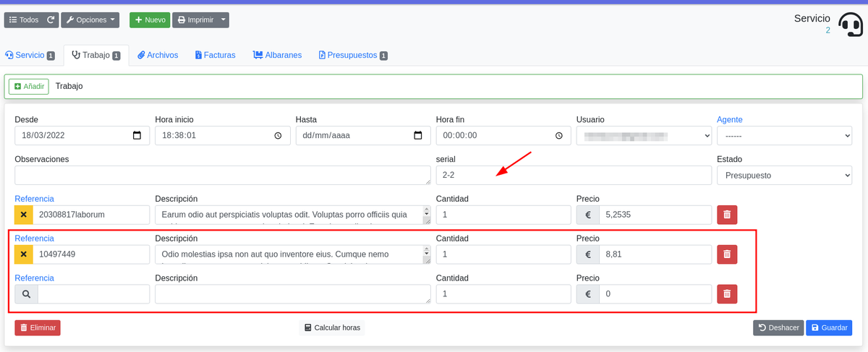Click the reference field 10497449
This screenshot has height=352, width=868.
click(x=91, y=254)
